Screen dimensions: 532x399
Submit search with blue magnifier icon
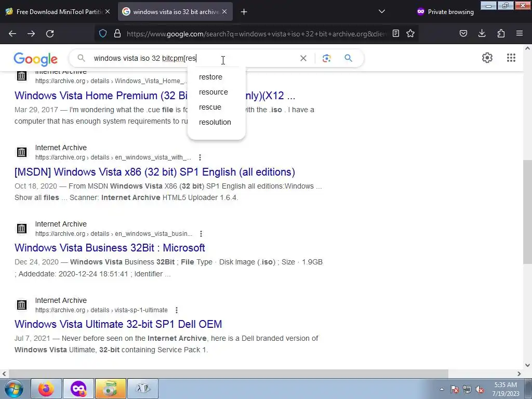click(349, 58)
